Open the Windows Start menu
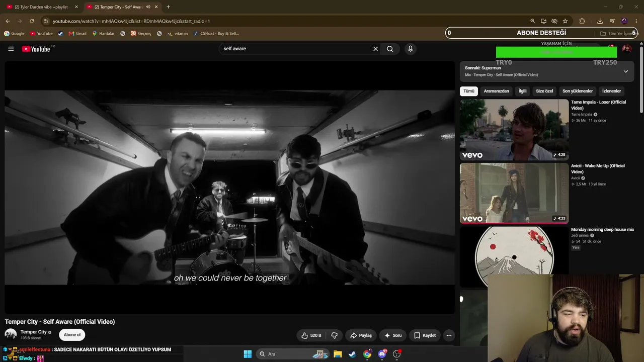 248,354
